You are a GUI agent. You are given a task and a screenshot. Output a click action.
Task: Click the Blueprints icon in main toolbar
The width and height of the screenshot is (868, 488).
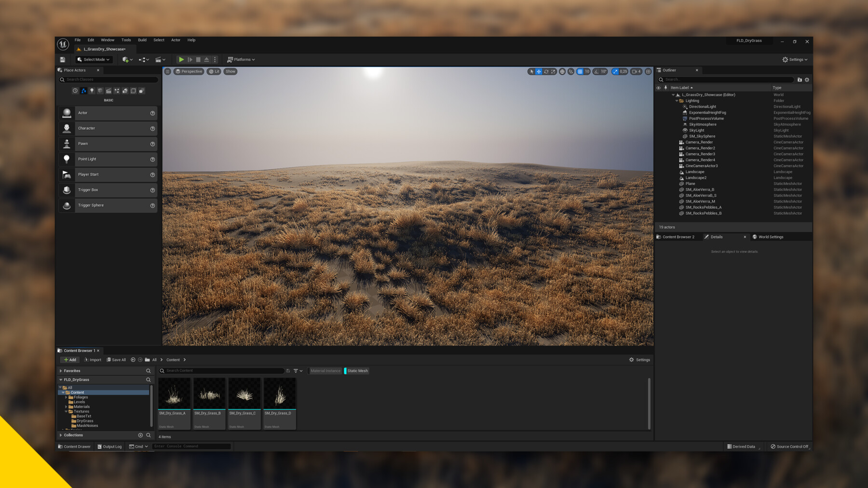click(143, 59)
